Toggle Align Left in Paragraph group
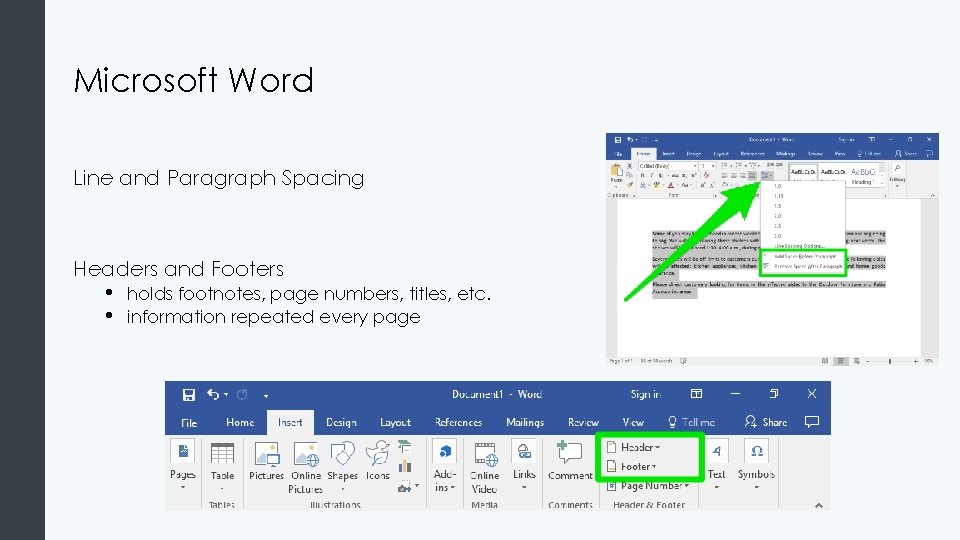The width and height of the screenshot is (960, 540). pyautogui.click(x=724, y=176)
